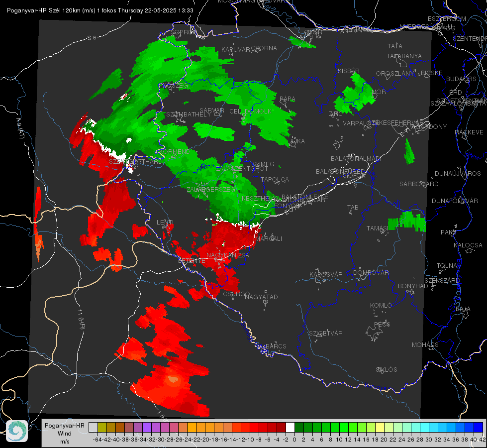Pick the pale yellow legend swatch above 18
This screenshot has height=448, width=487.
coord(380,427)
